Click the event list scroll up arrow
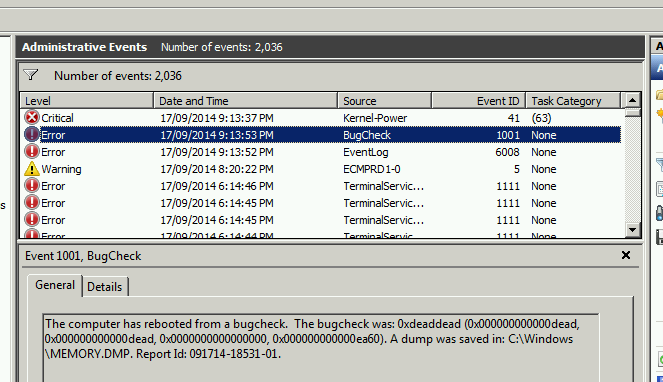 coord(632,101)
